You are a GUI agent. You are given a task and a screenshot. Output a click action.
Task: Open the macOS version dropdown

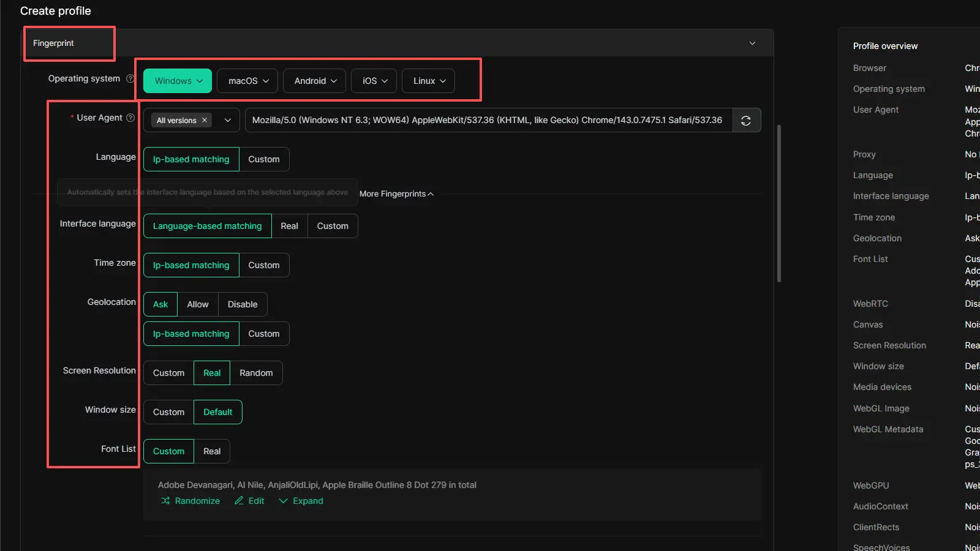point(266,81)
